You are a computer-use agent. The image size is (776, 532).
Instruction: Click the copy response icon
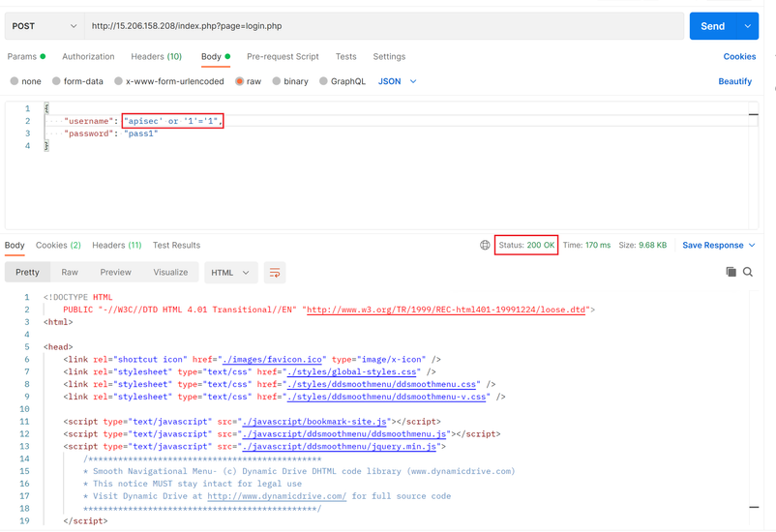coord(731,273)
